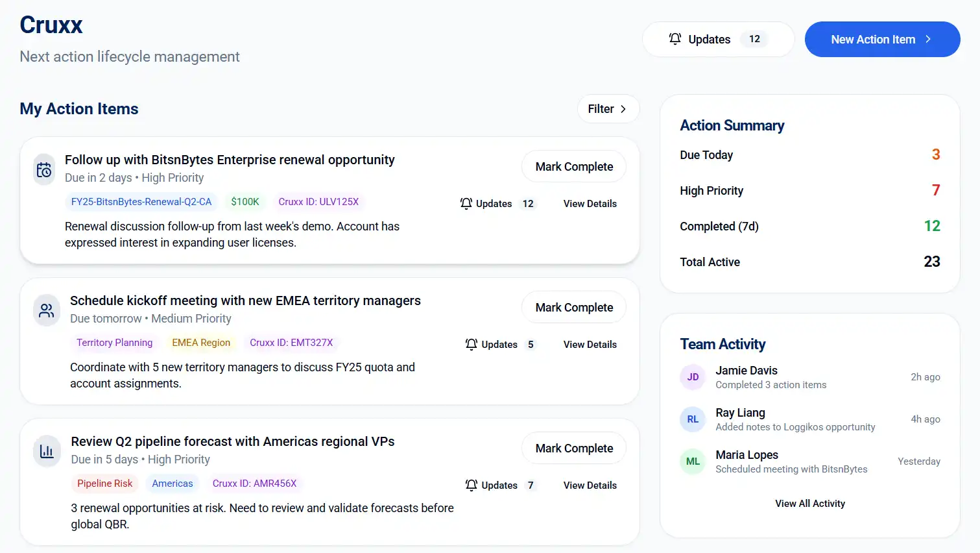The image size is (980, 553).
Task: Click Maria Lopes ML avatar
Action: (693, 461)
